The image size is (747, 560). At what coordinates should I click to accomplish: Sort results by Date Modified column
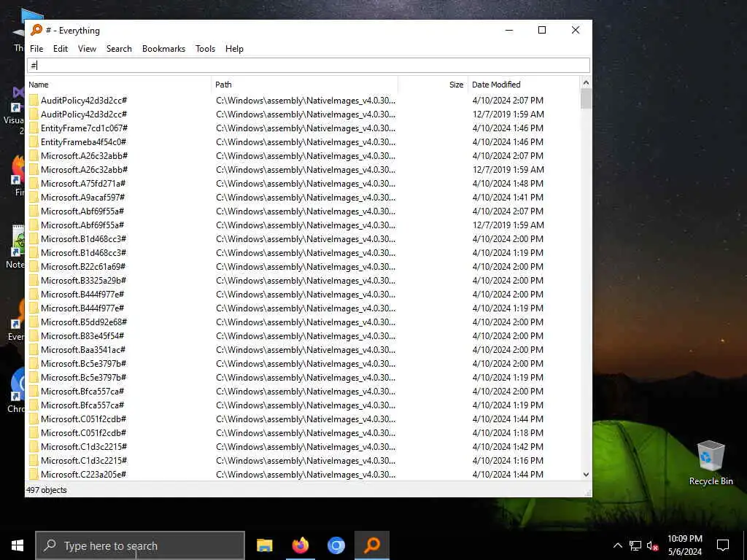(524, 85)
